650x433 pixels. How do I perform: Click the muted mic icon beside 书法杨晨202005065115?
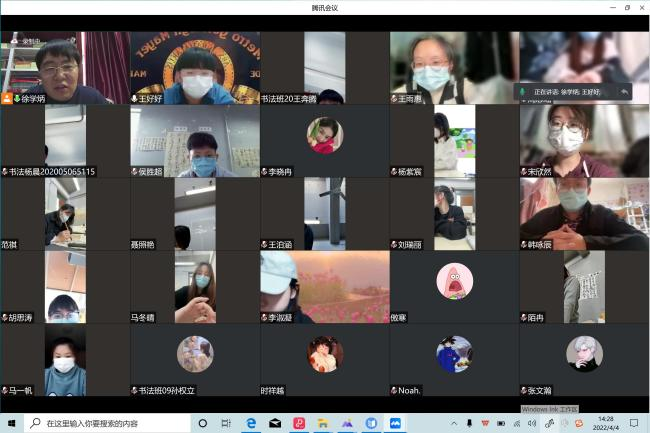pyautogui.click(x=5, y=172)
